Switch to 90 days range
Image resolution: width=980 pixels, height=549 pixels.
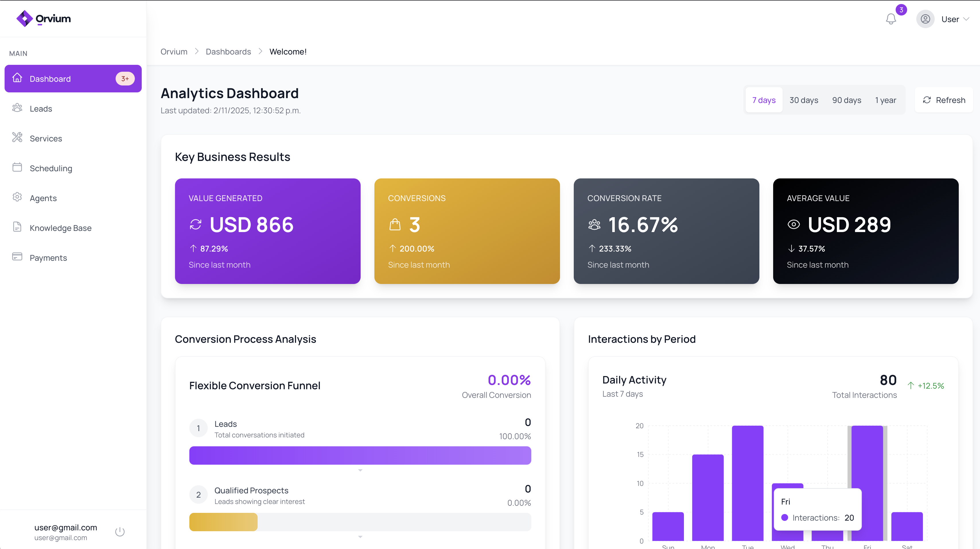(x=847, y=100)
